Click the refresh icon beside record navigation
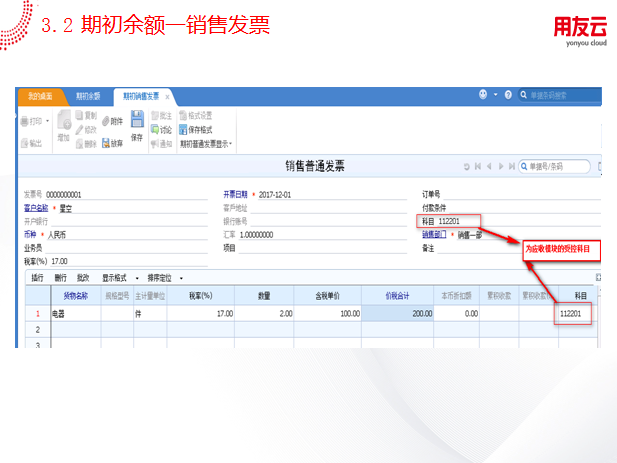This screenshot has width=617, height=463. (466, 166)
